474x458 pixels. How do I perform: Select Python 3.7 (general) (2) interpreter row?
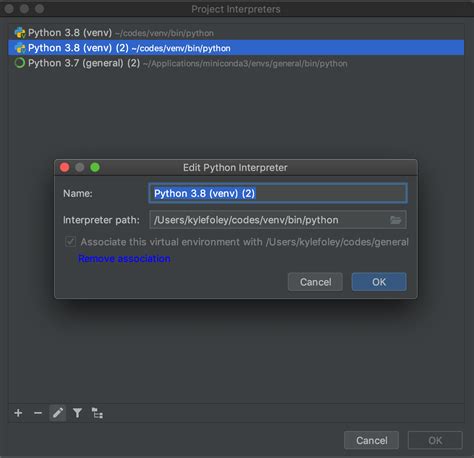click(236, 63)
